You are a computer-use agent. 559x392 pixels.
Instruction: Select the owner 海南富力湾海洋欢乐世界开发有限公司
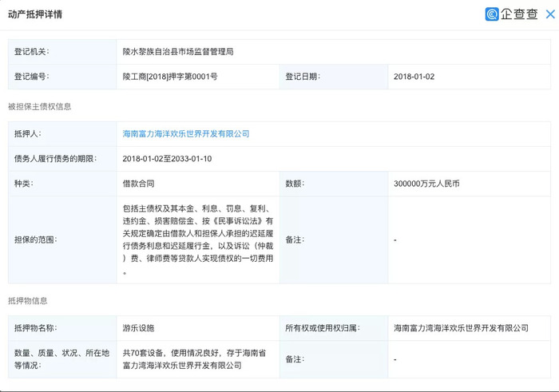pyautogui.click(x=461, y=328)
